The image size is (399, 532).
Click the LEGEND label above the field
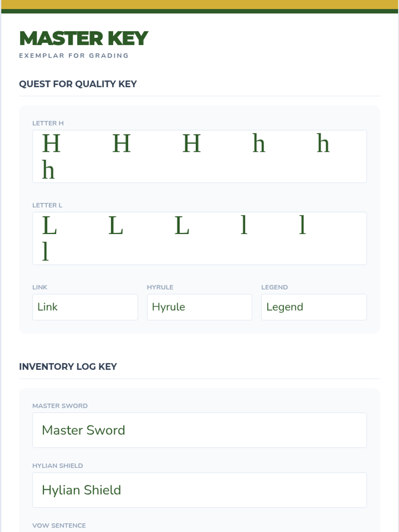pos(274,287)
